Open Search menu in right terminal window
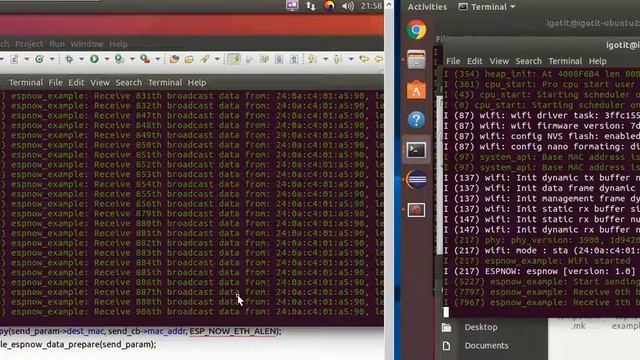This screenshot has width=640, height=360. 528,61
